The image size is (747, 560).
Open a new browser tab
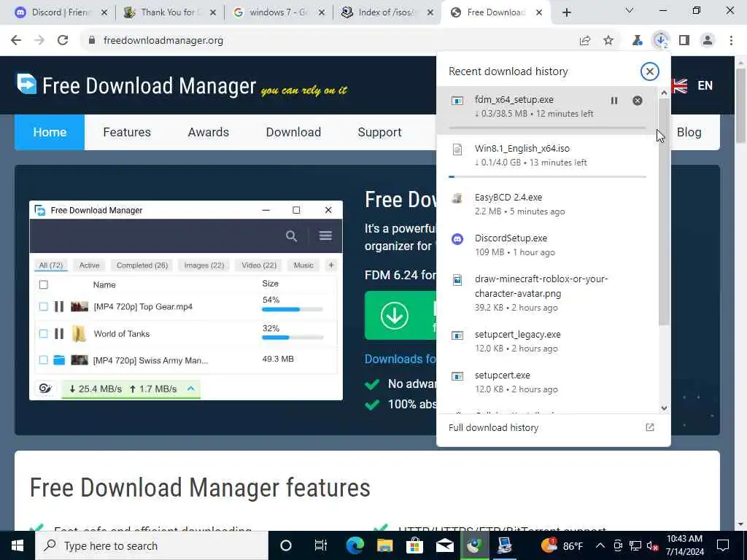coord(566,13)
